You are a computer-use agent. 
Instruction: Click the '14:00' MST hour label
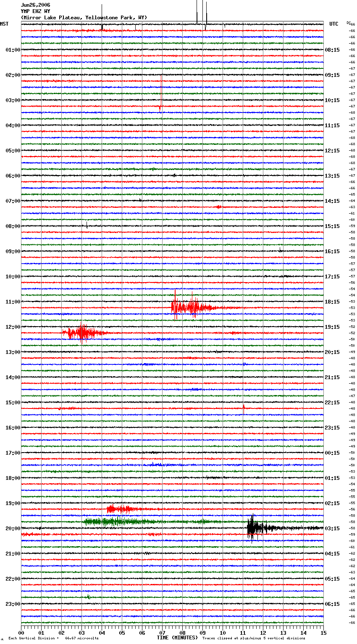pos(13,377)
